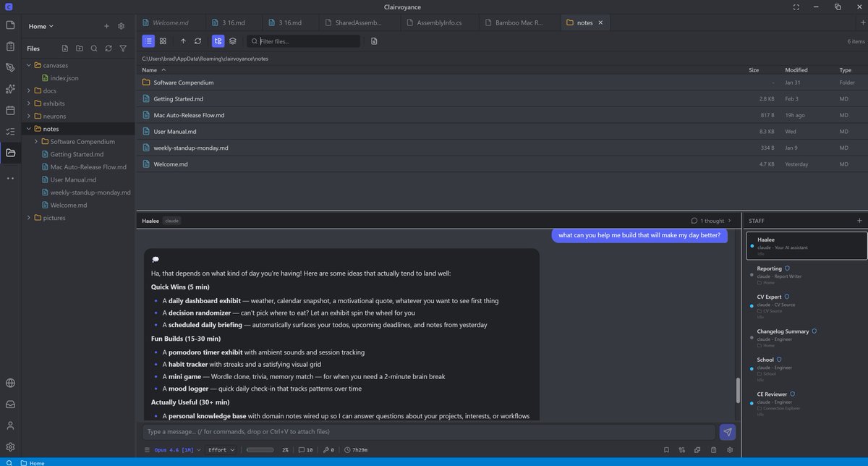Click the context usage progress bar
Image resolution: width=868 pixels, height=466 pixels.
(260, 450)
